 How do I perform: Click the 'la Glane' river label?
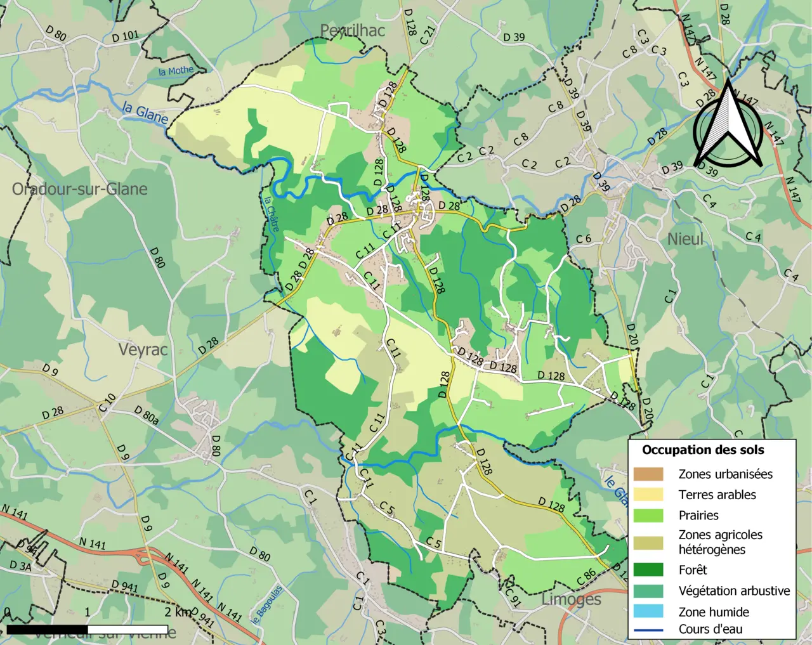coord(145,113)
